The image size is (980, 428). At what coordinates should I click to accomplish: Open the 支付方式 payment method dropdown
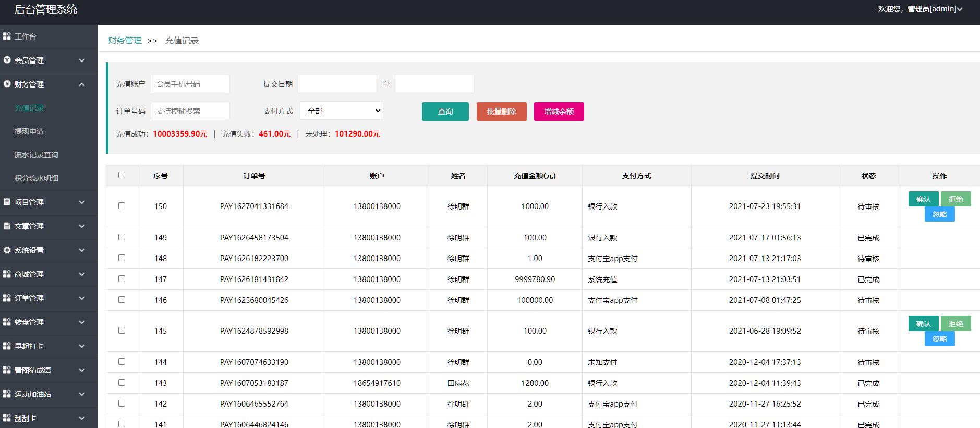pyautogui.click(x=342, y=111)
